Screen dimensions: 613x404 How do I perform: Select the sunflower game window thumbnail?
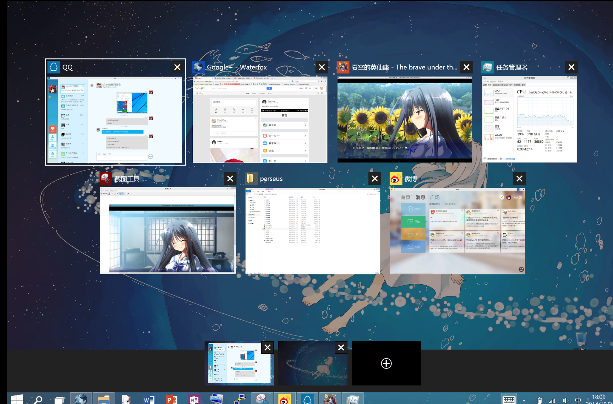(x=405, y=118)
